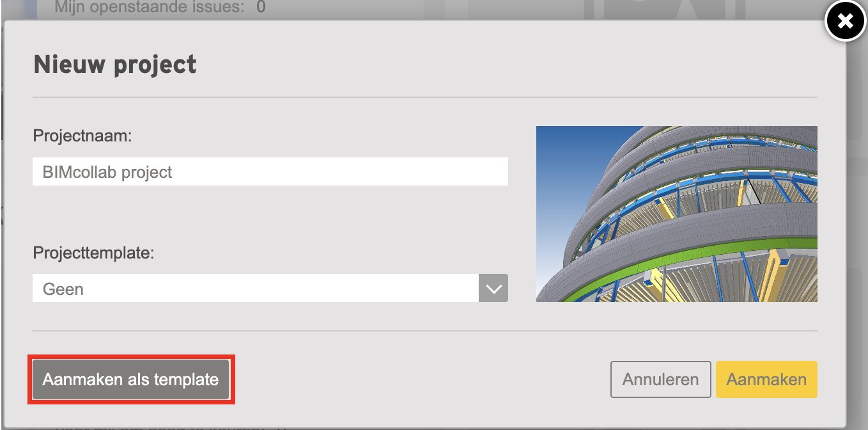Click the Projectnaam label
This screenshot has height=430, width=868.
pyautogui.click(x=82, y=136)
